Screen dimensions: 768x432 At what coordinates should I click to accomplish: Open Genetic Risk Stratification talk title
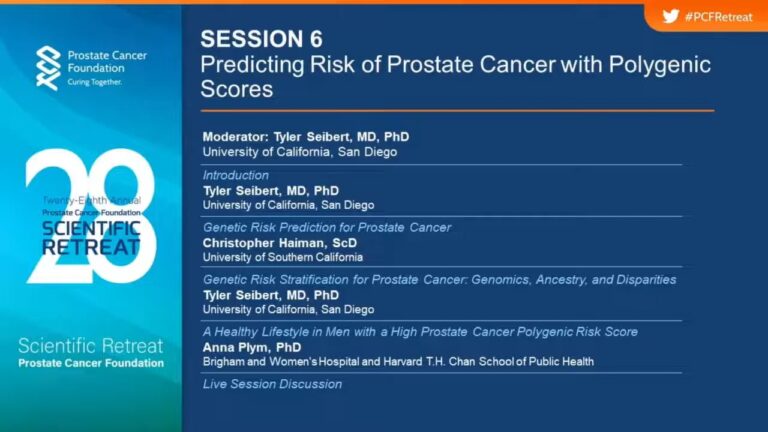point(439,280)
